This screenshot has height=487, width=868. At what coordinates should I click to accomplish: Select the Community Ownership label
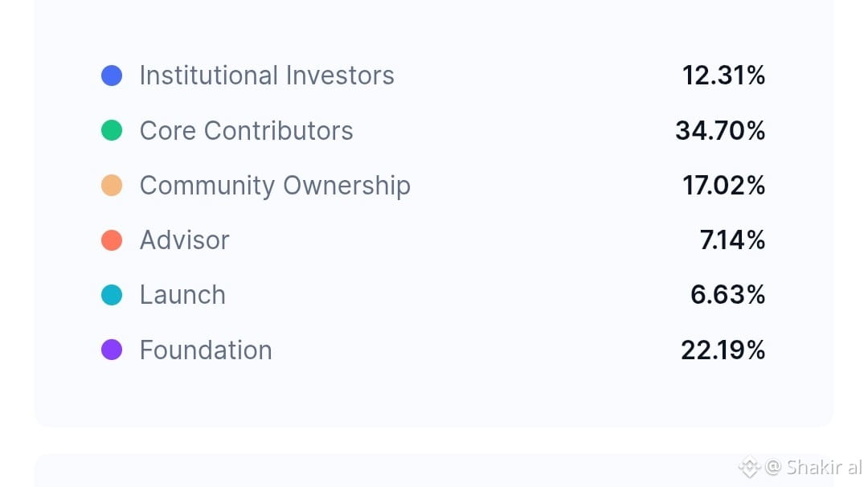coord(275,186)
